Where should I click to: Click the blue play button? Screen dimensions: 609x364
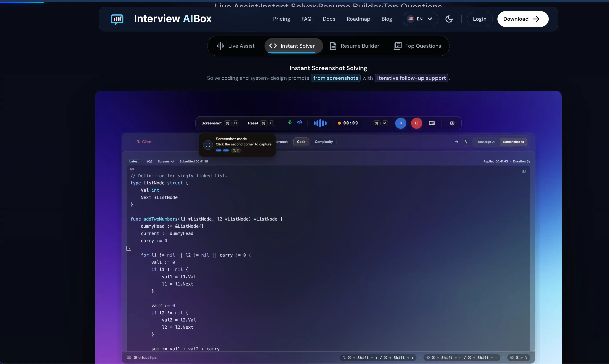(401, 123)
